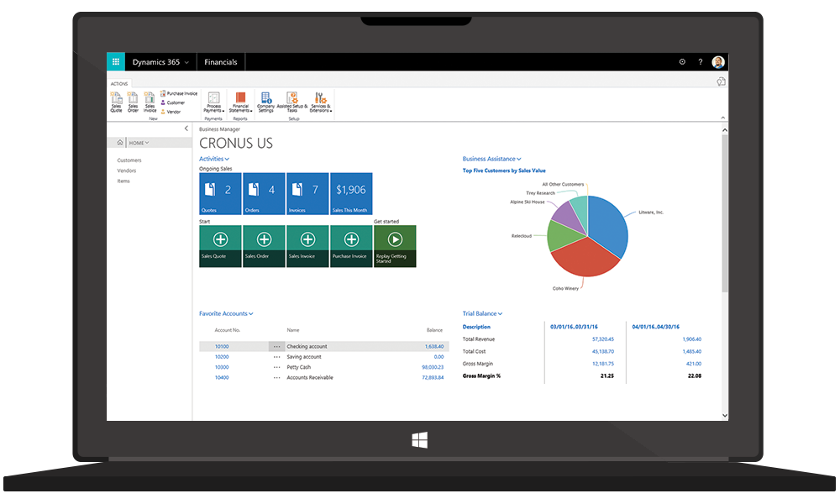
Task: Click Total Revenue value 57,320.45
Action: coord(602,339)
